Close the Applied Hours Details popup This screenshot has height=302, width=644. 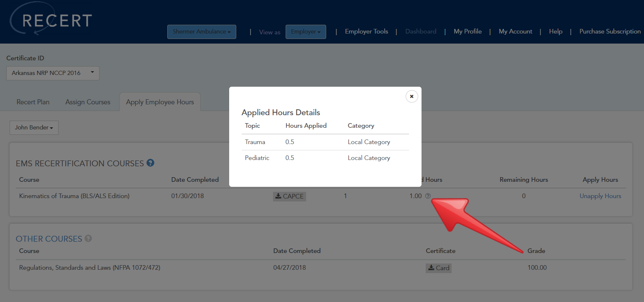[411, 96]
